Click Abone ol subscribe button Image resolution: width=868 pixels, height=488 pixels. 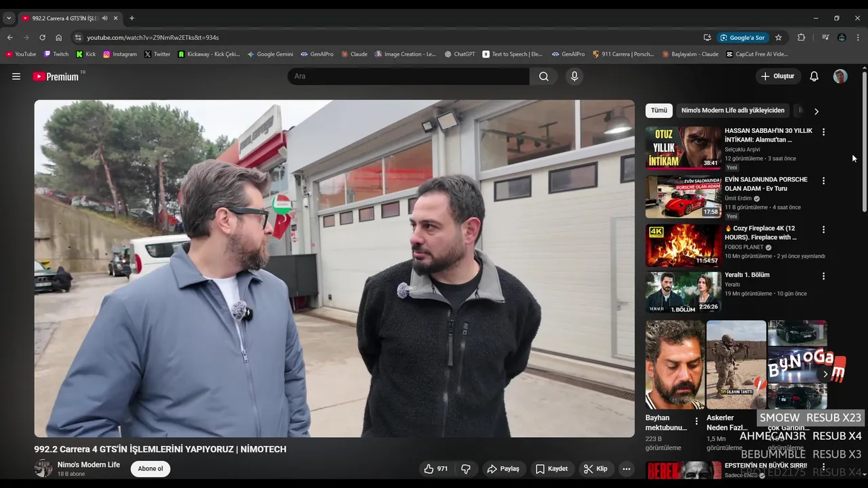151,469
